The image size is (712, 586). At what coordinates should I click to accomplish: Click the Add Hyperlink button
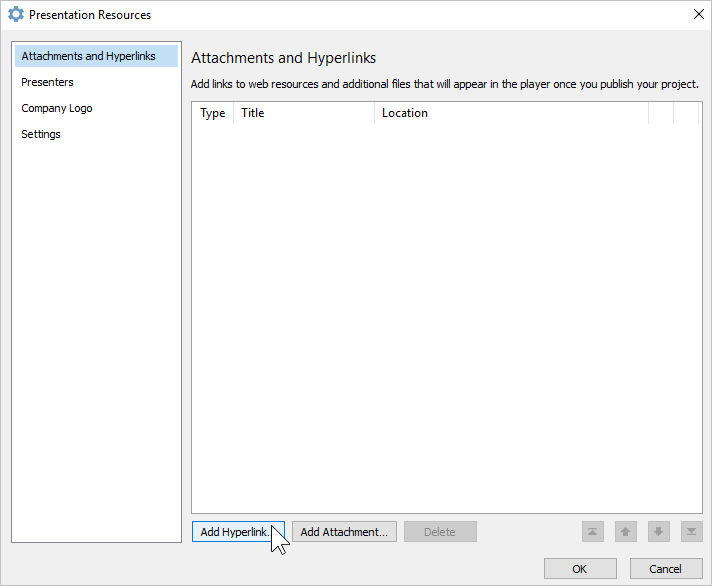coord(238,532)
